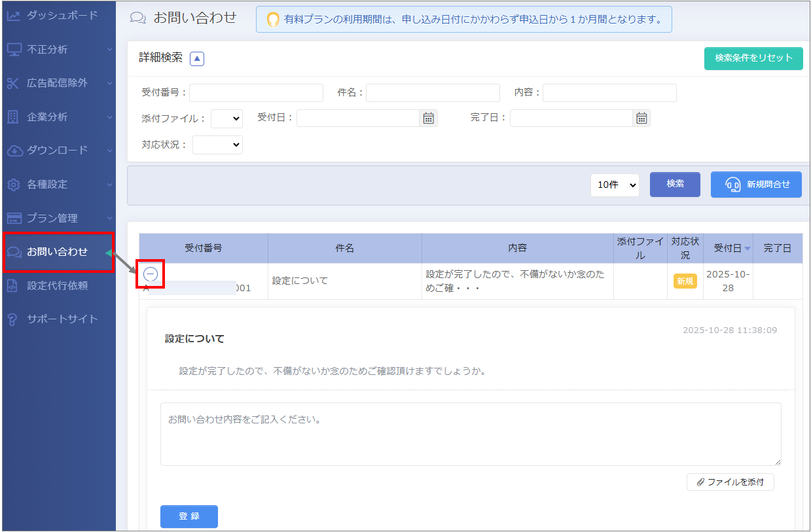This screenshot has height=532, width=811.
Task: Click the サポートサイト icon in sidebar
Action: click(12, 319)
